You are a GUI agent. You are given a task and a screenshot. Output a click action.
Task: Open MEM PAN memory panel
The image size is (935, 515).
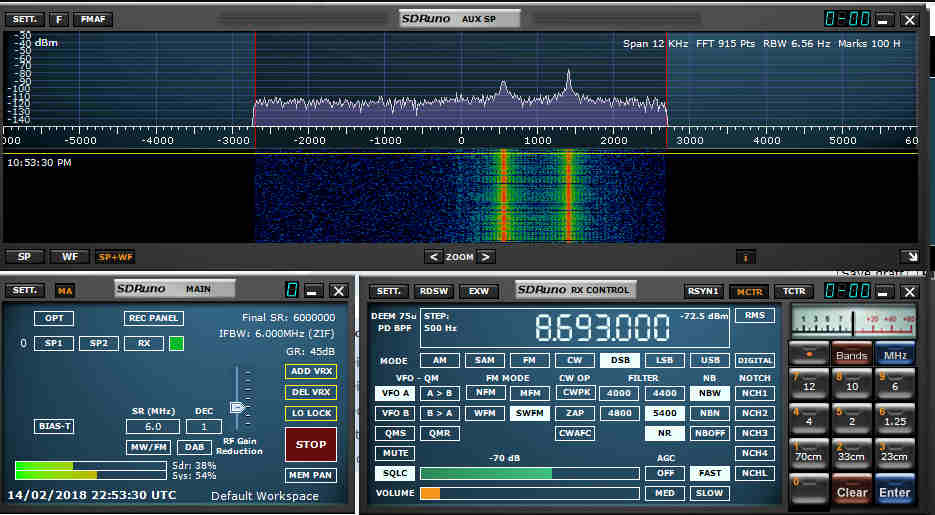click(311, 475)
